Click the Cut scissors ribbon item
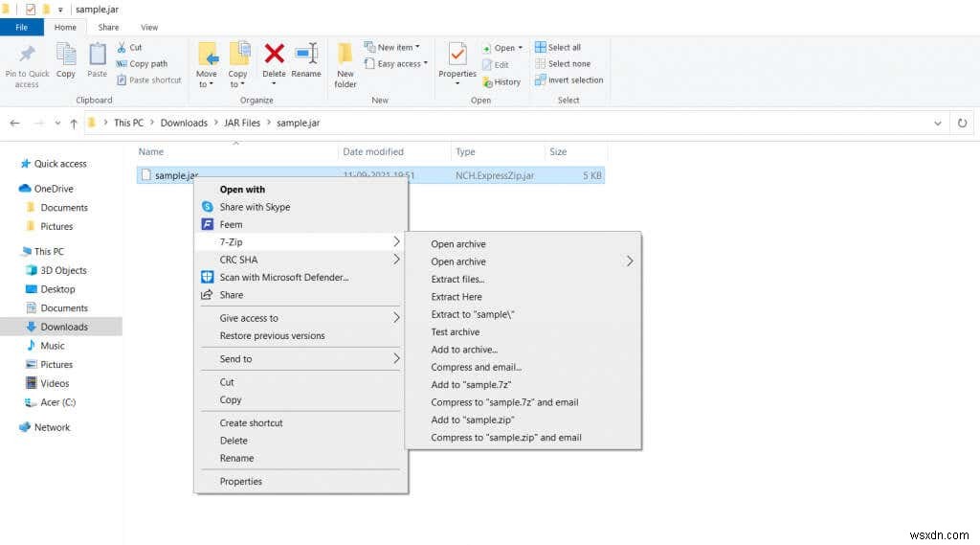980x545 pixels. point(129,48)
